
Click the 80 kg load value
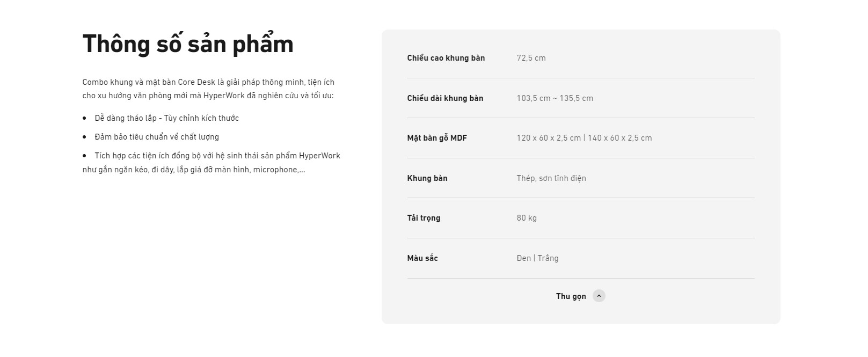(x=527, y=218)
